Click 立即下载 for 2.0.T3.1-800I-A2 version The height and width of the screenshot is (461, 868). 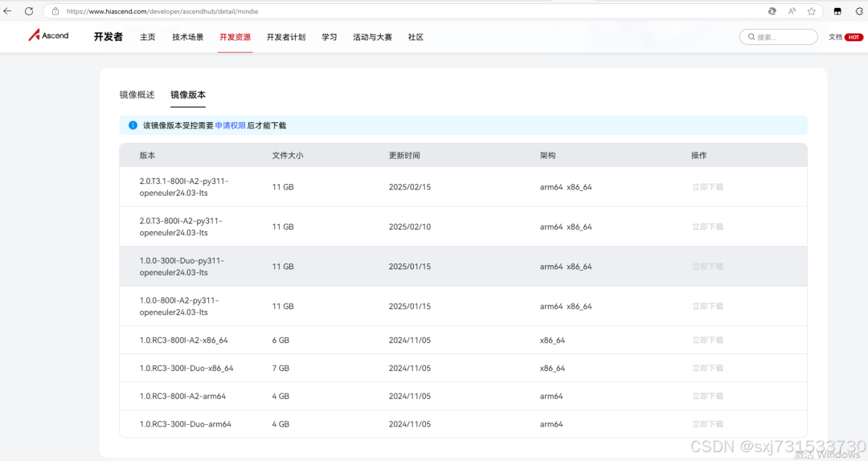pyautogui.click(x=707, y=187)
